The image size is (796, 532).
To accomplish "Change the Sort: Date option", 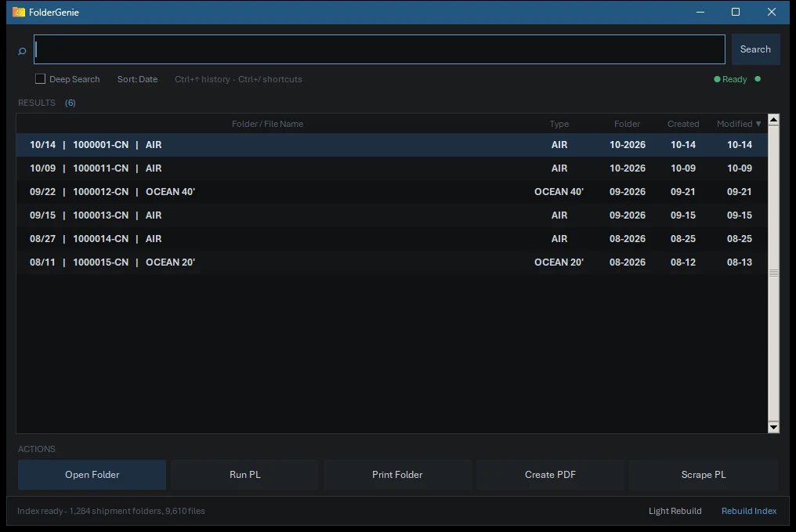I will click(137, 79).
